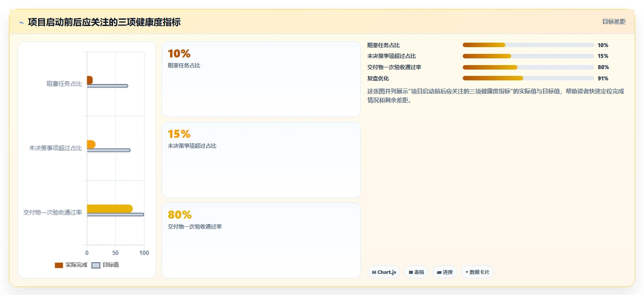Screen dimensions: 644x295
Task: Click the 进度 tag chip
Action: (x=445, y=272)
